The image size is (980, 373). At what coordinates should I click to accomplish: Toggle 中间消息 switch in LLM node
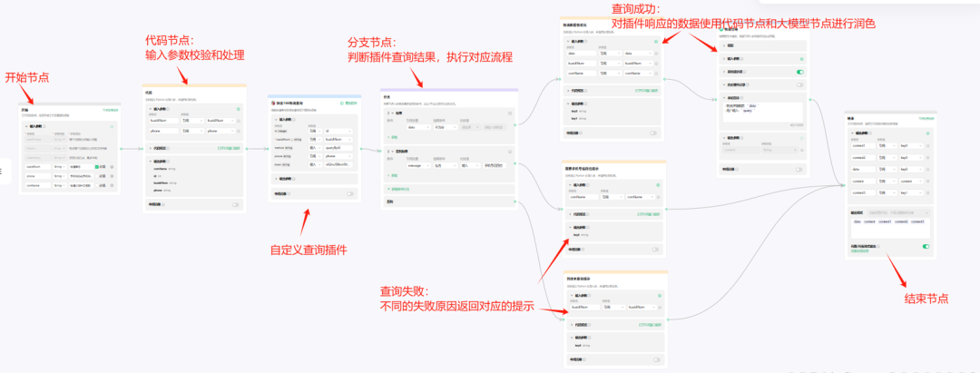pos(799,170)
